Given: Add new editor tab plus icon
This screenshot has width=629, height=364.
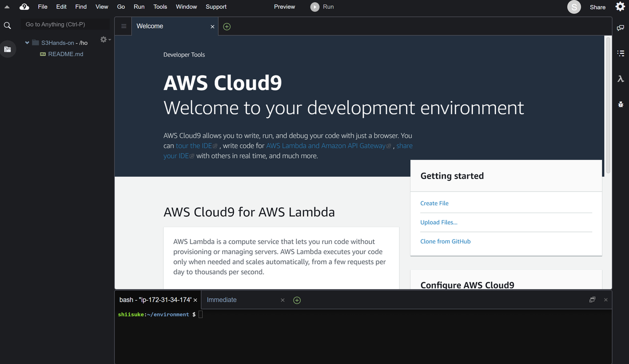Looking at the screenshot, I should coord(227,26).
